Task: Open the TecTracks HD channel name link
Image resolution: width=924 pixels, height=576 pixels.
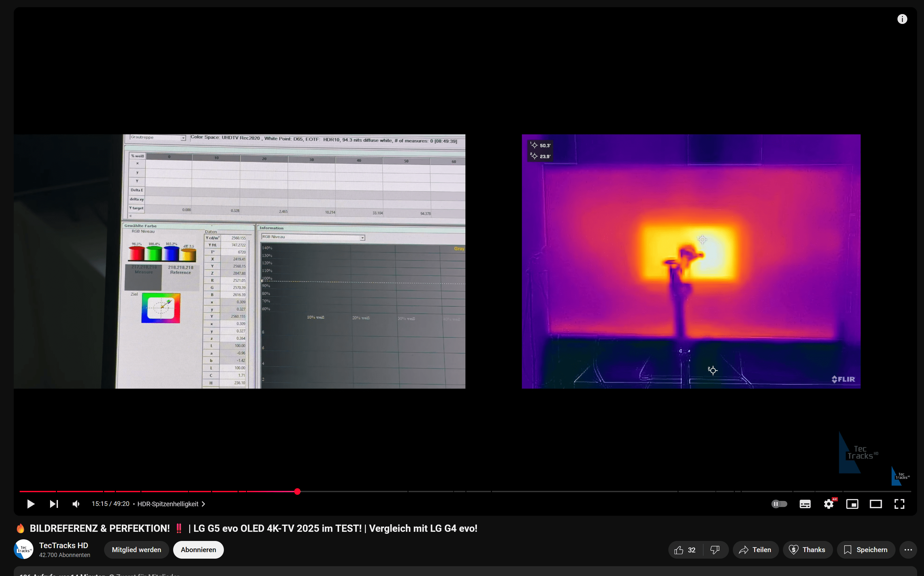Action: coord(63,545)
